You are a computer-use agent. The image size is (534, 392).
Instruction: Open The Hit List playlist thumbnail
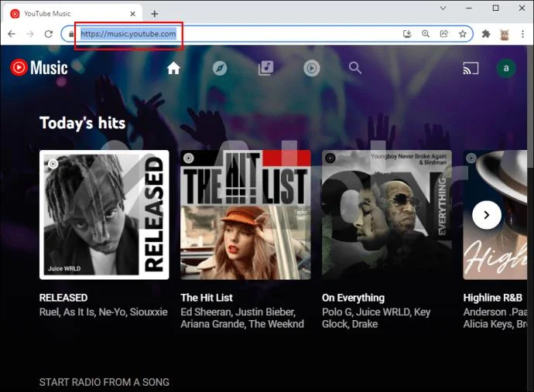tap(245, 215)
